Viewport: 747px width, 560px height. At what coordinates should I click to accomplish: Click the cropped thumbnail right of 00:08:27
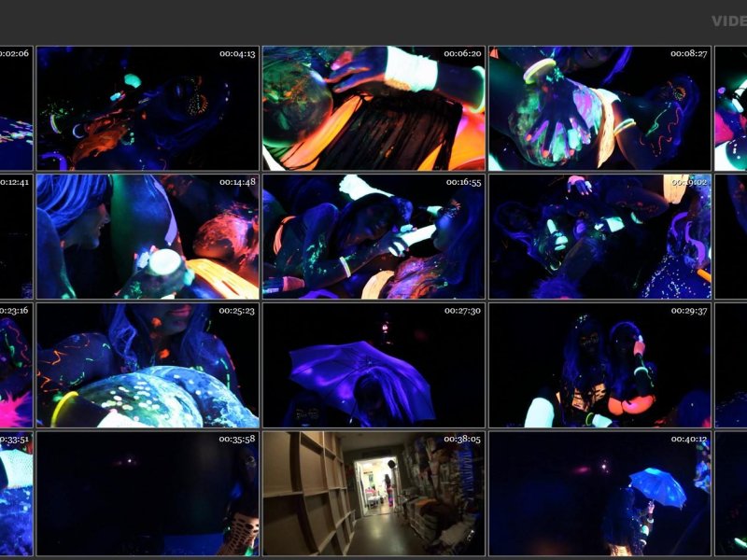(x=731, y=108)
